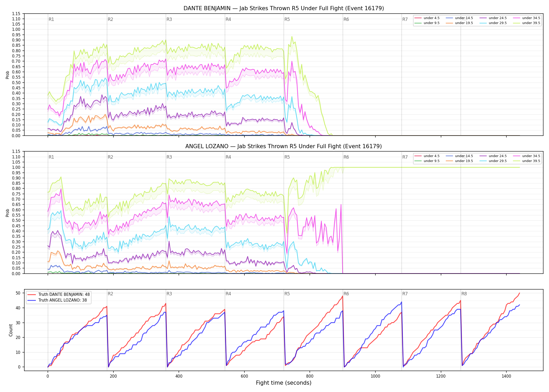549x392 pixels.
Task: Click x-axis tick label '0'
Action: click(48, 376)
